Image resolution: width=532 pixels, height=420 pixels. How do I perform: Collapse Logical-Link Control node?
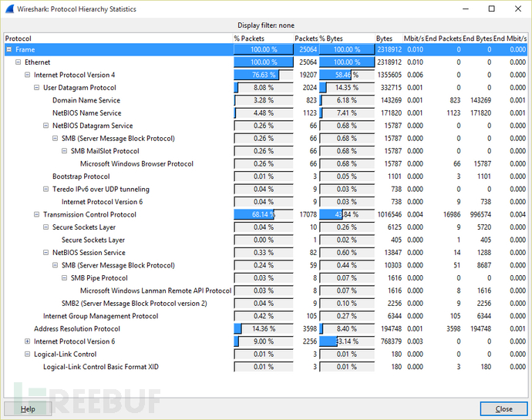[x=28, y=354]
